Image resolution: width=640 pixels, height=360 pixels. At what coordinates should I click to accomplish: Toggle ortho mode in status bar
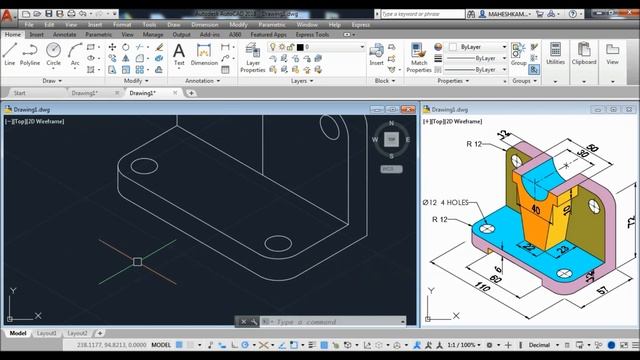coord(235,345)
